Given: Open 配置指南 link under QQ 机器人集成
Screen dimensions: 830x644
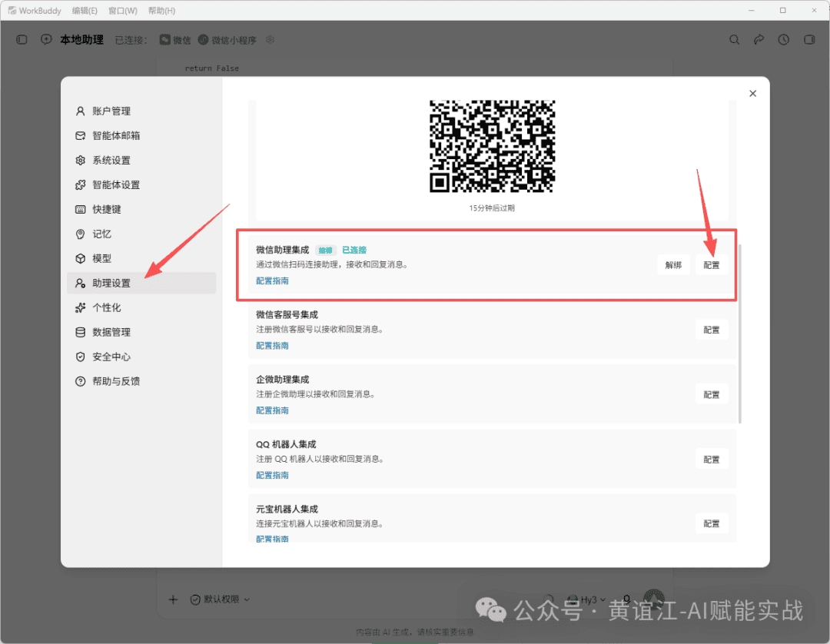Looking at the screenshot, I should (272, 475).
